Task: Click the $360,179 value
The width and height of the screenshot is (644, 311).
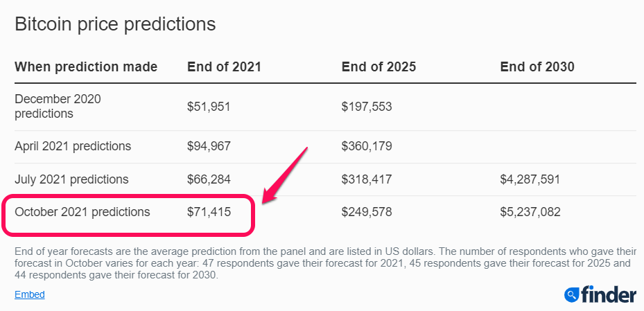Action: click(x=367, y=146)
